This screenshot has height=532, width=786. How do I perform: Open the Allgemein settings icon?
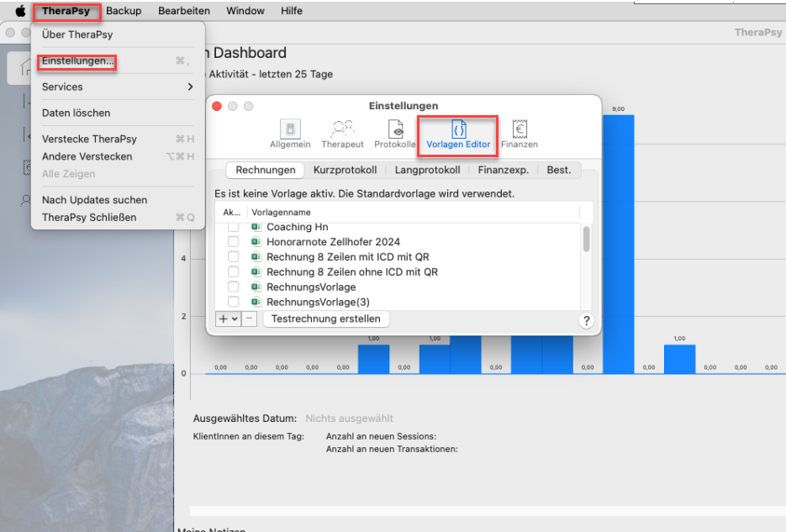point(290,134)
